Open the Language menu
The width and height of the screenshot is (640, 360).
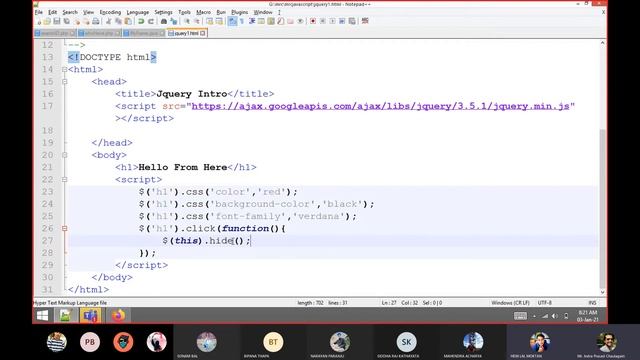pyautogui.click(x=138, y=12)
